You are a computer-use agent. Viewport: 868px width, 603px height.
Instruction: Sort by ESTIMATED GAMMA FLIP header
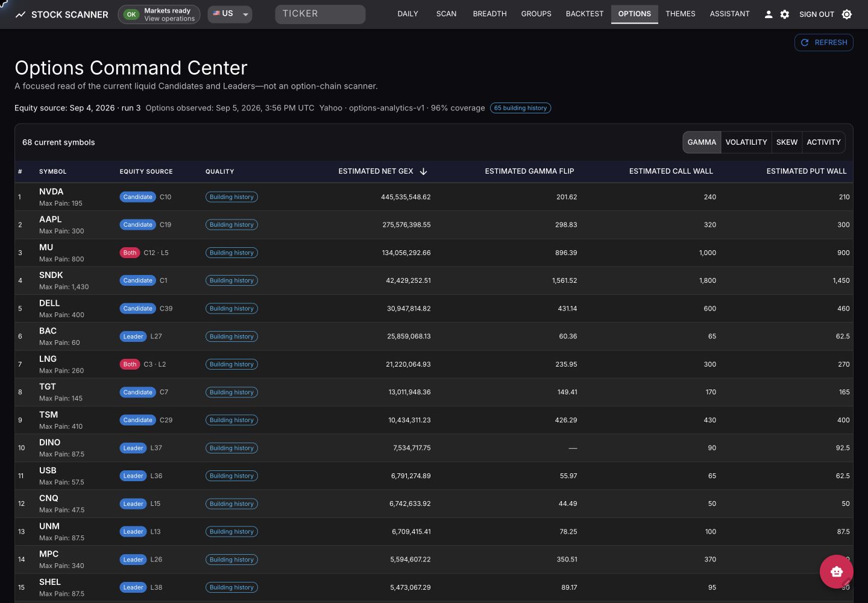pos(529,171)
